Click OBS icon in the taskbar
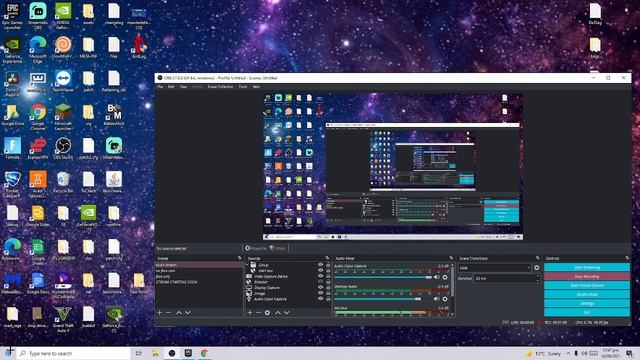640x360 pixels. [172, 353]
